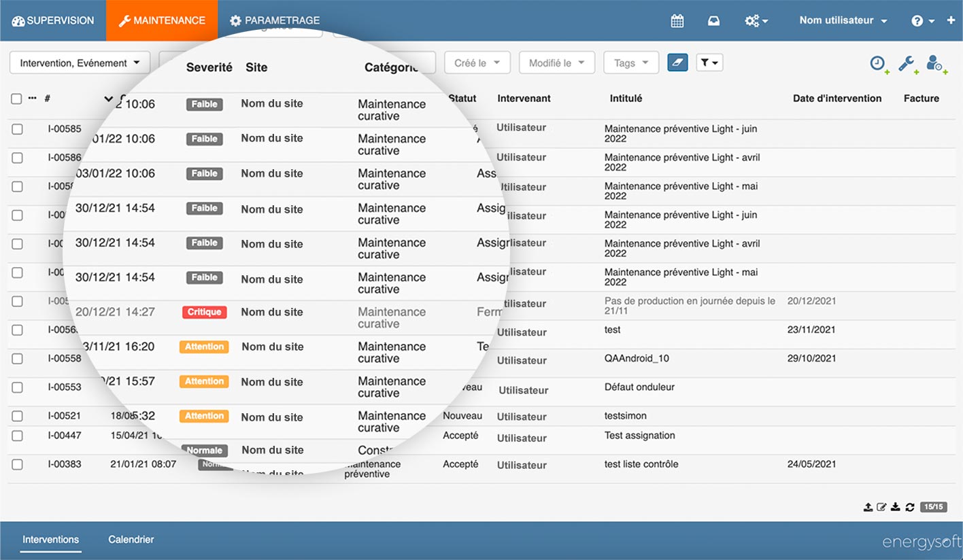The height and width of the screenshot is (560, 963).
Task: Open the inbox tray icon
Action: (713, 21)
